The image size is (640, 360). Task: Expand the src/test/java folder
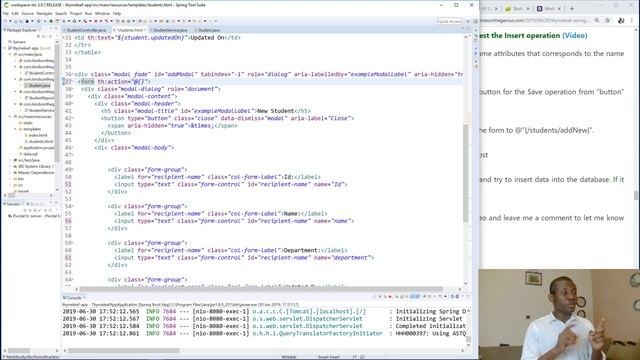10,160
